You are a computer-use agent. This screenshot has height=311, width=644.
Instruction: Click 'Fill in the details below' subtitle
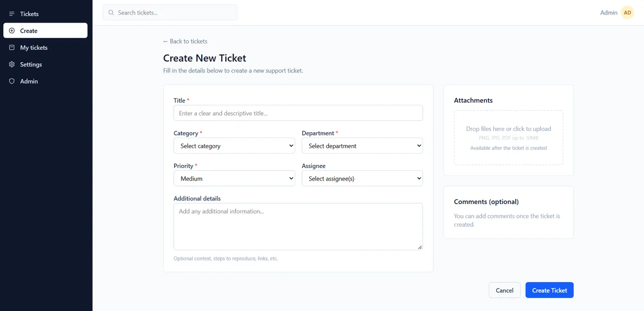(233, 70)
